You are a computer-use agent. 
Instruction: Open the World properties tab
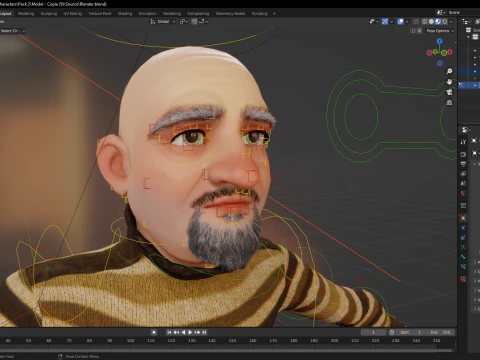tap(463, 193)
